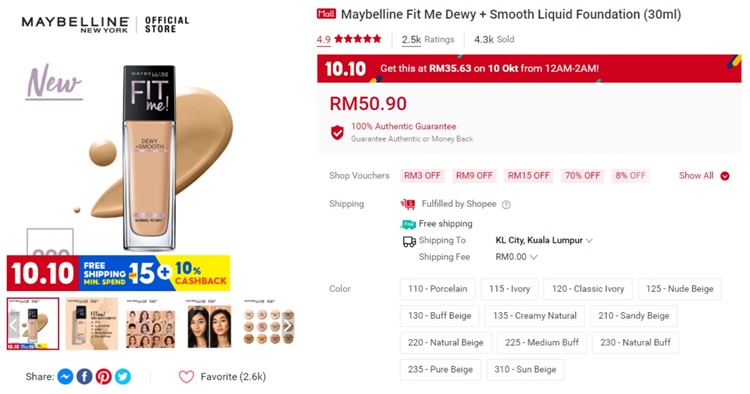Claim the RM15 OFF voucher
The width and height of the screenshot is (750, 394).
[529, 175]
